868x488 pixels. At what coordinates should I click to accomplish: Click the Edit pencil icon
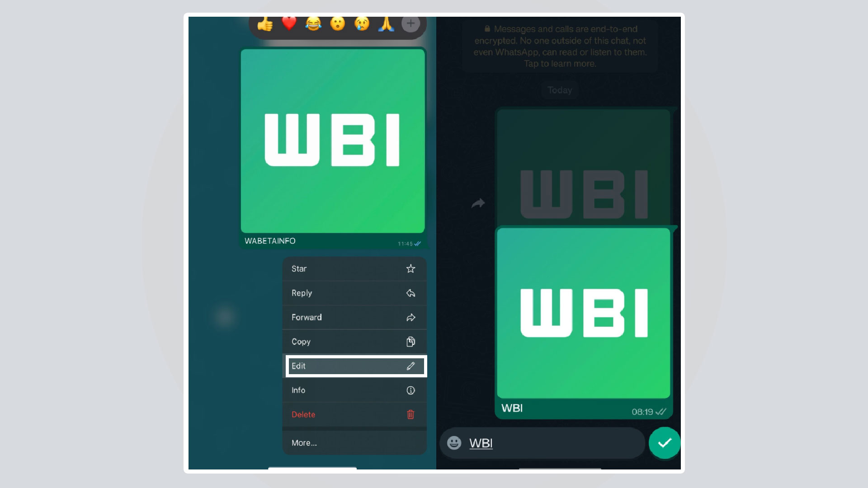(411, 366)
